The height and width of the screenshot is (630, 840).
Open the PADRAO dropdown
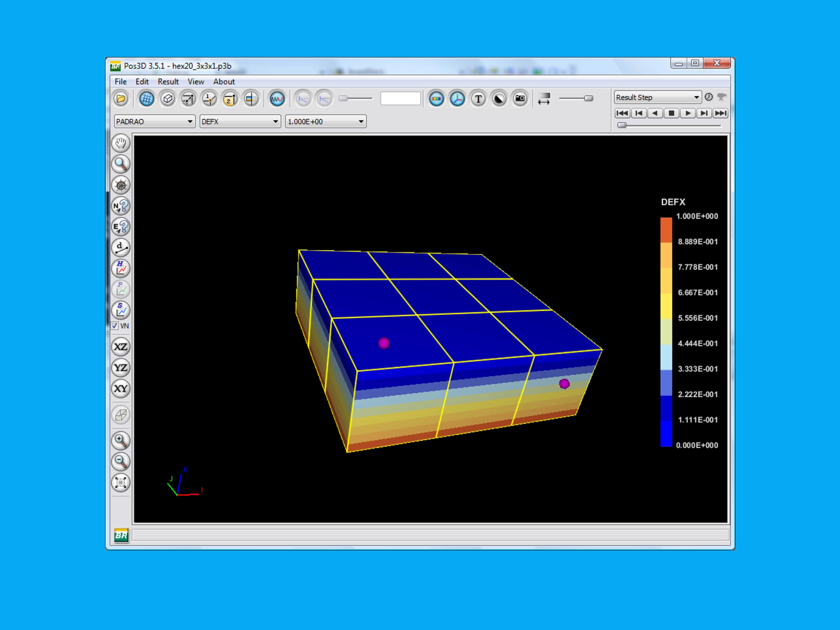(x=155, y=122)
